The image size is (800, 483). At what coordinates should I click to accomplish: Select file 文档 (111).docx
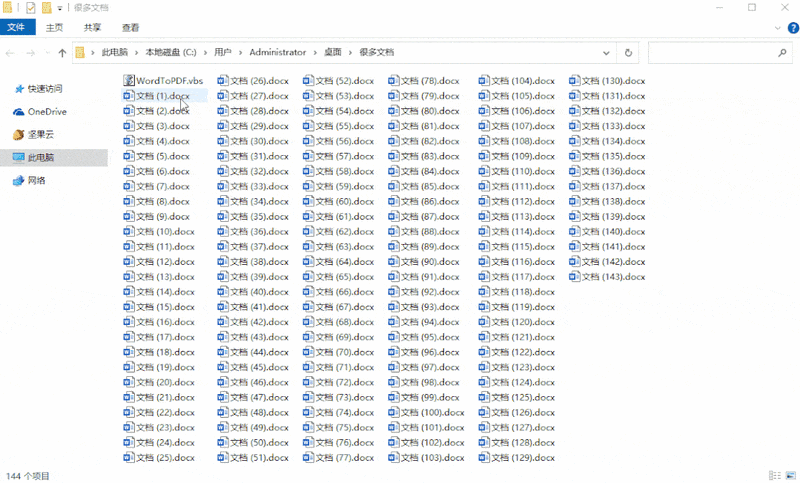(x=517, y=186)
